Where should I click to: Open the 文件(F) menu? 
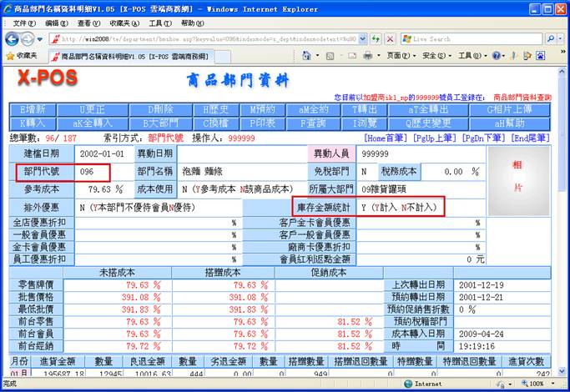25,23
